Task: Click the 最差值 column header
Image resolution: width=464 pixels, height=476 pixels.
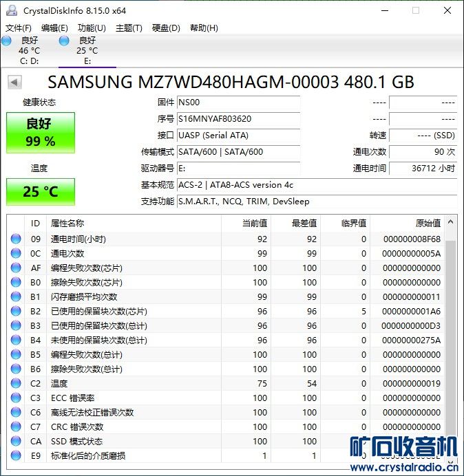Action: 295,224
